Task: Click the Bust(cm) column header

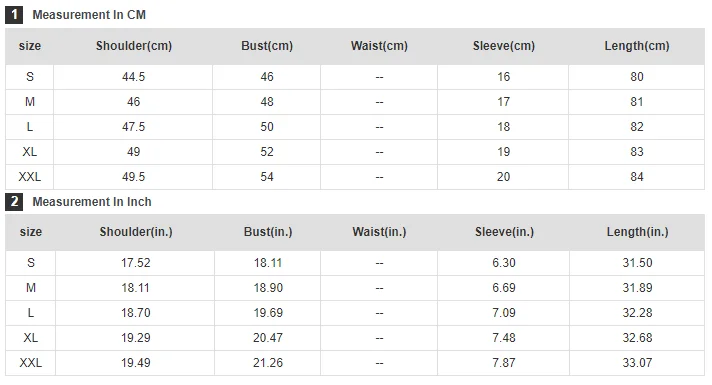Action: tap(267, 46)
